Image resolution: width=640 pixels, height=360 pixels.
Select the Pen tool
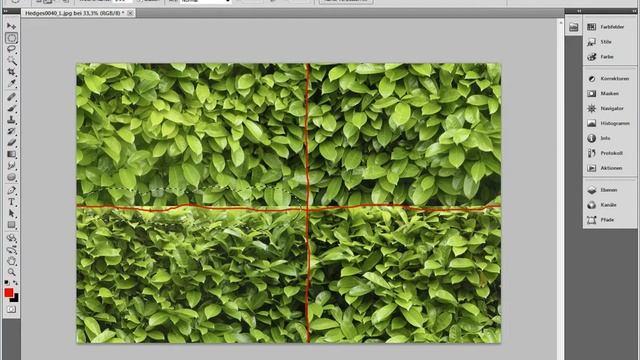[11, 191]
